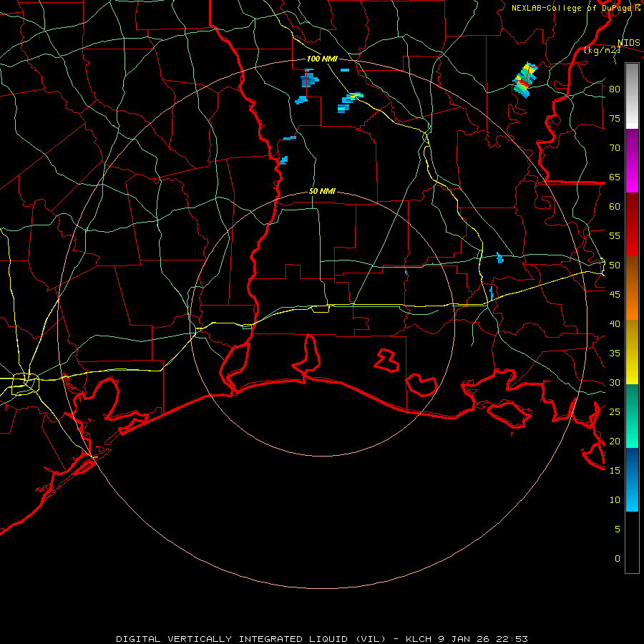Click the NIDS label above the color scale
This screenshot has width=644, height=644.
pos(629,43)
